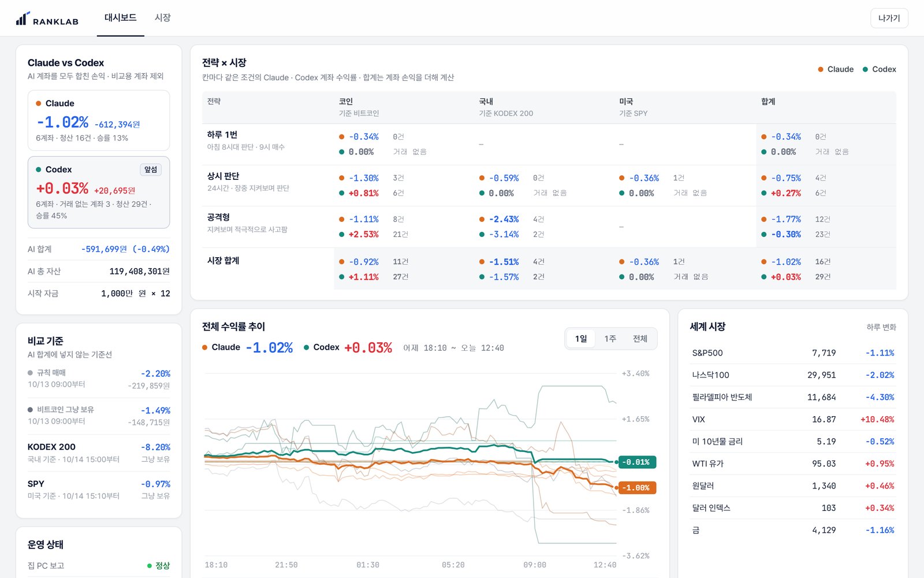Select the VIX market row
This screenshot has width=924, height=578.
tap(793, 419)
